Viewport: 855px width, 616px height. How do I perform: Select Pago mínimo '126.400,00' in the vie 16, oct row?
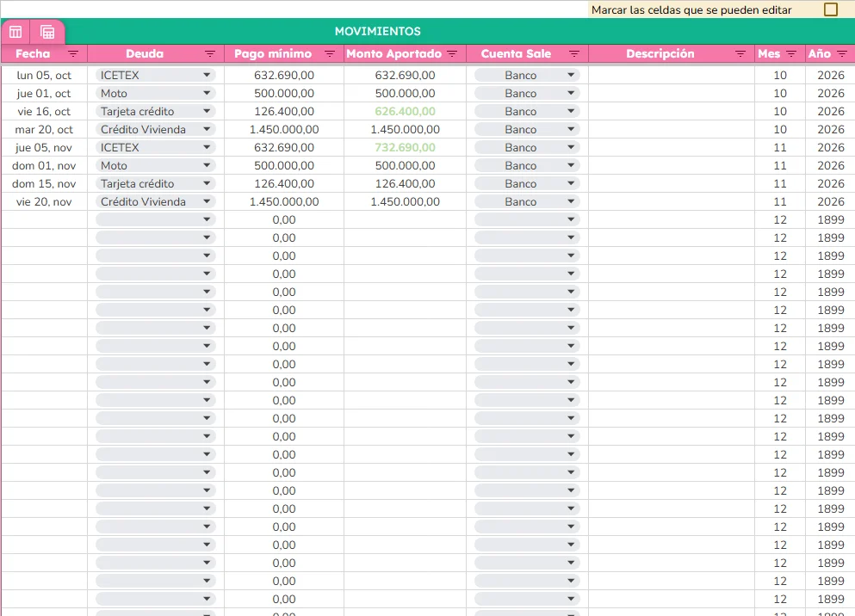(284, 111)
